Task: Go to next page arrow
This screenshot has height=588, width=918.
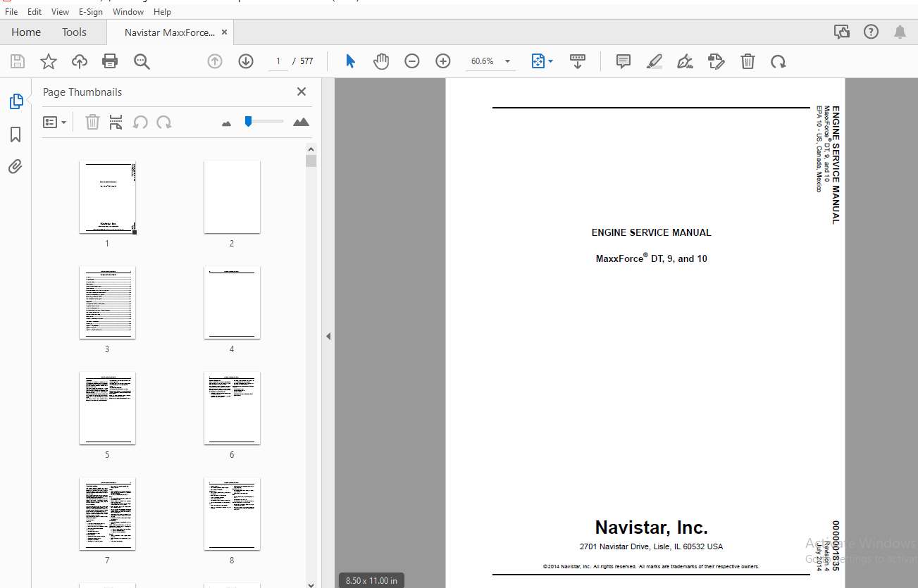Action: (x=245, y=61)
